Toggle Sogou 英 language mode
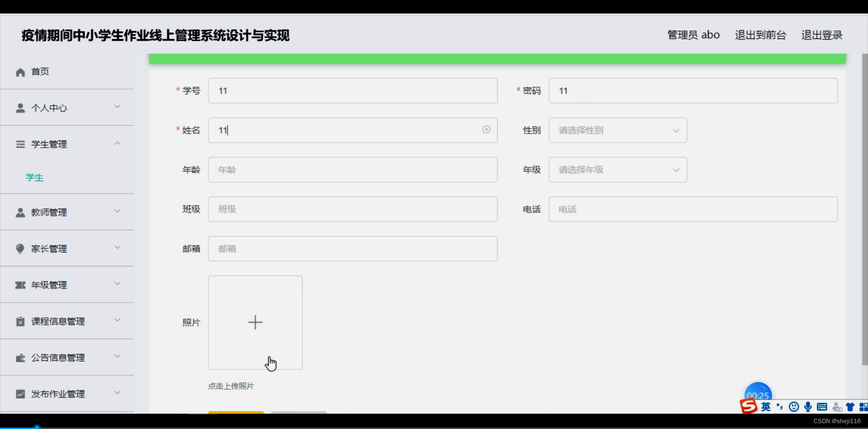868x429 pixels. point(766,406)
